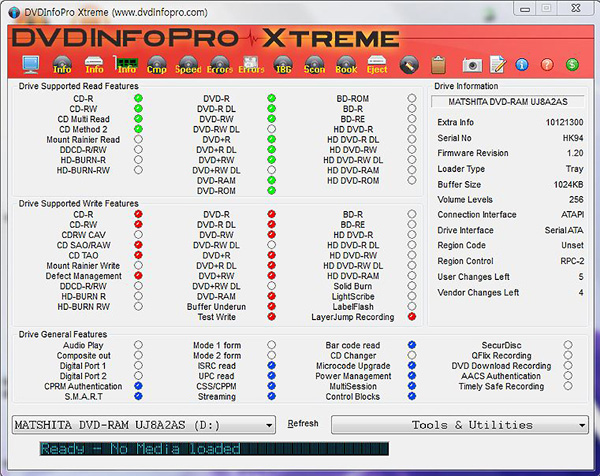Click the Bar code read label
The width and height of the screenshot is (600, 476).
pyautogui.click(x=353, y=346)
